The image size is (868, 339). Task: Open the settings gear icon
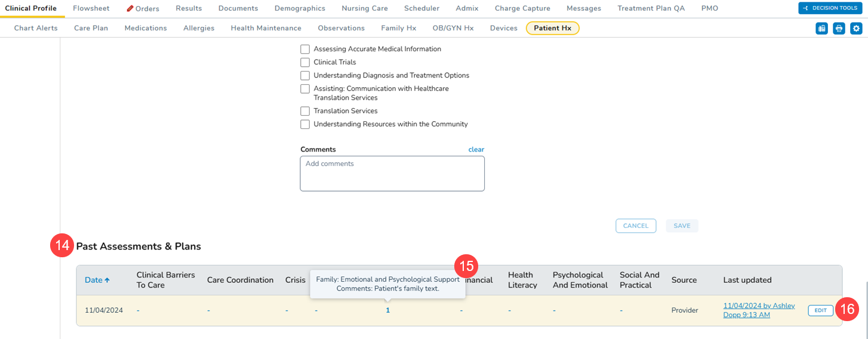click(x=856, y=28)
